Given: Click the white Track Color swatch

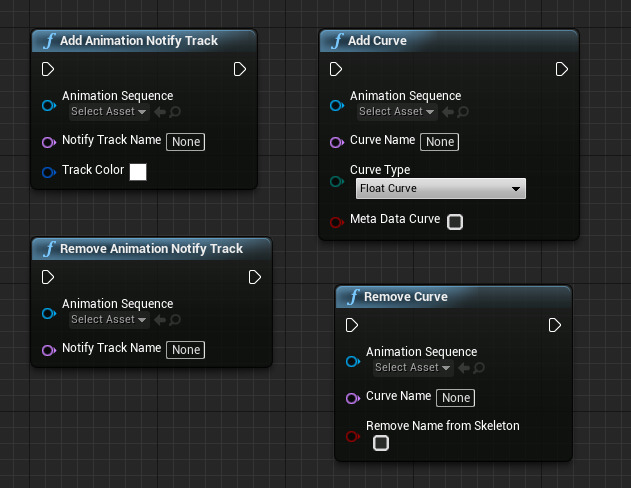Looking at the screenshot, I should (x=138, y=172).
